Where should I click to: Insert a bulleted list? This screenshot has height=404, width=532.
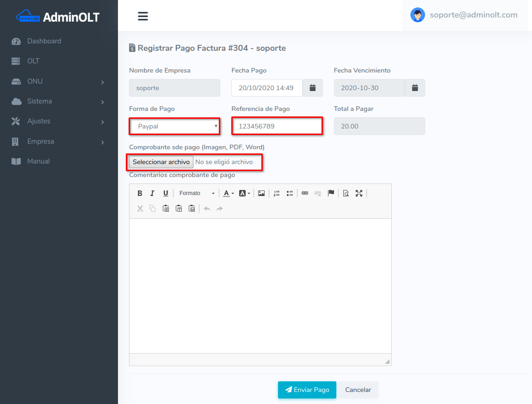pos(290,193)
